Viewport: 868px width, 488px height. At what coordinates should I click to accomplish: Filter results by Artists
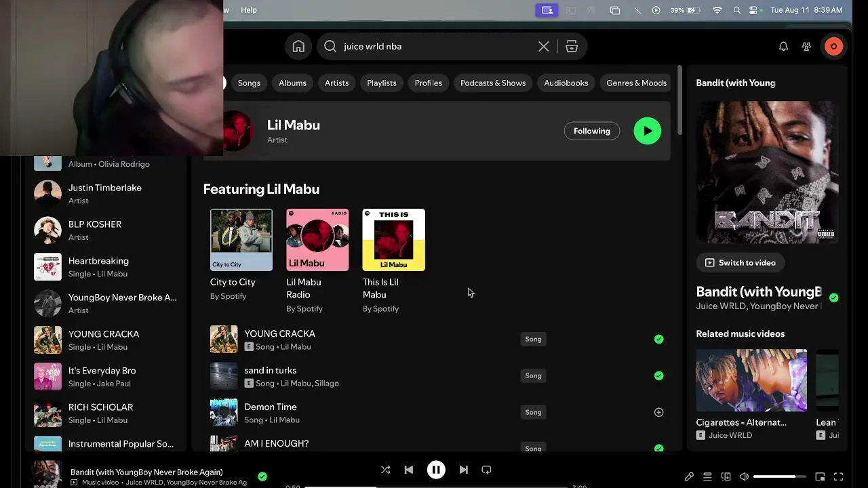[336, 83]
